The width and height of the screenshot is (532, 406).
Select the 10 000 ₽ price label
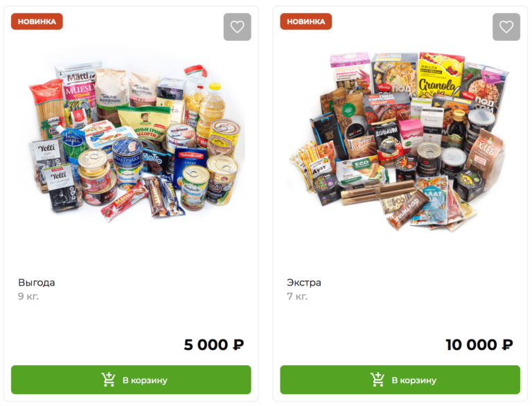tap(479, 344)
